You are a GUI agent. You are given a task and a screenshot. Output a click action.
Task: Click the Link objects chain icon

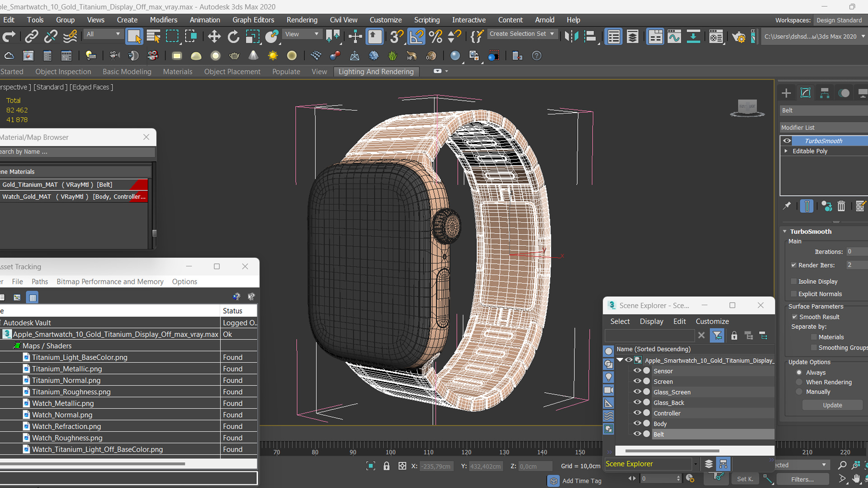(x=31, y=37)
